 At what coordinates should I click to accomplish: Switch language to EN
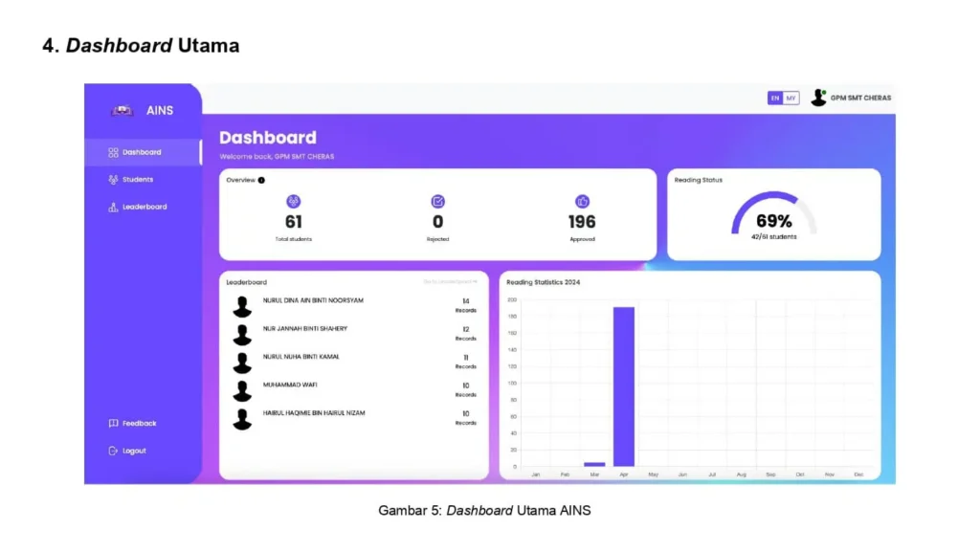click(x=775, y=98)
